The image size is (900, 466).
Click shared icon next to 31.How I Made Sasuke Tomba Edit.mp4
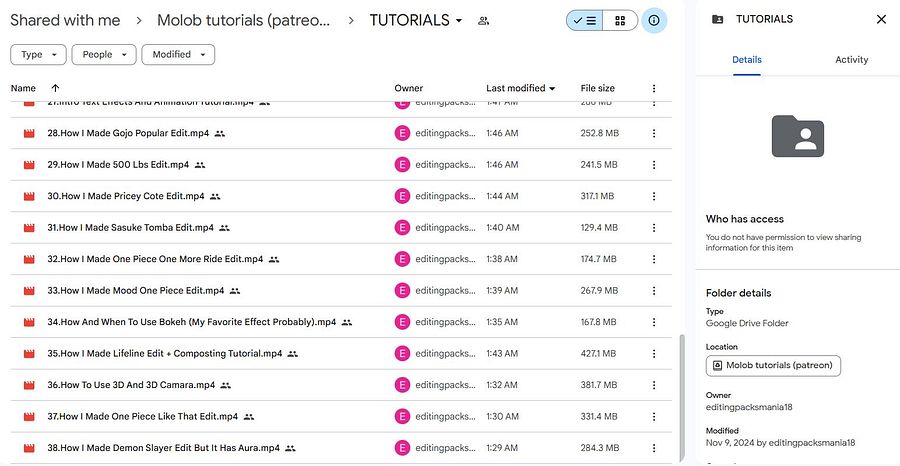point(224,228)
